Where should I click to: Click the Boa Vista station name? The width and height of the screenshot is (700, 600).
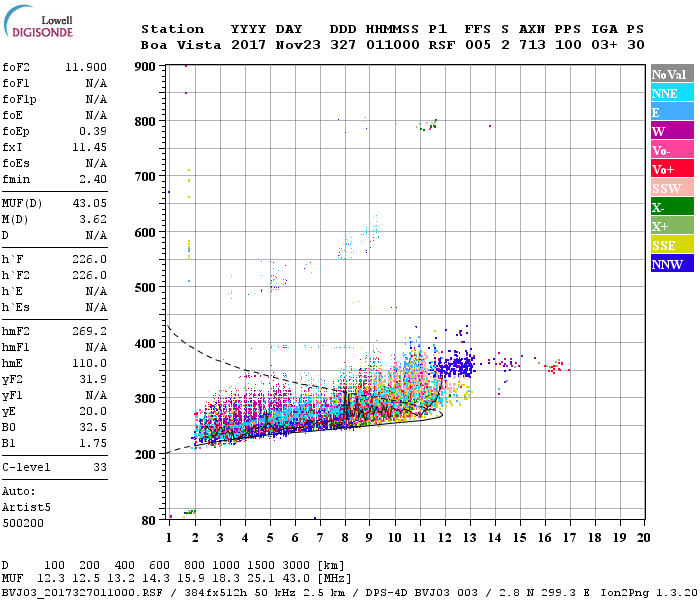click(x=181, y=45)
